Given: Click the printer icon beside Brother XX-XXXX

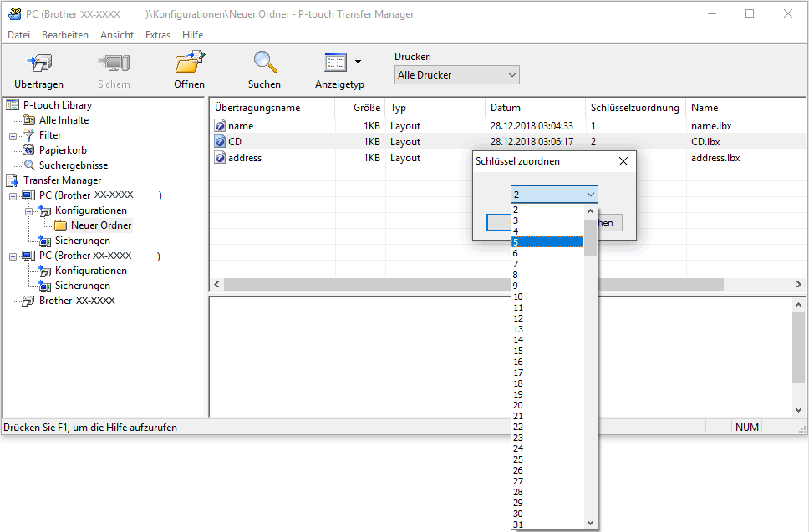Looking at the screenshot, I should (29, 301).
